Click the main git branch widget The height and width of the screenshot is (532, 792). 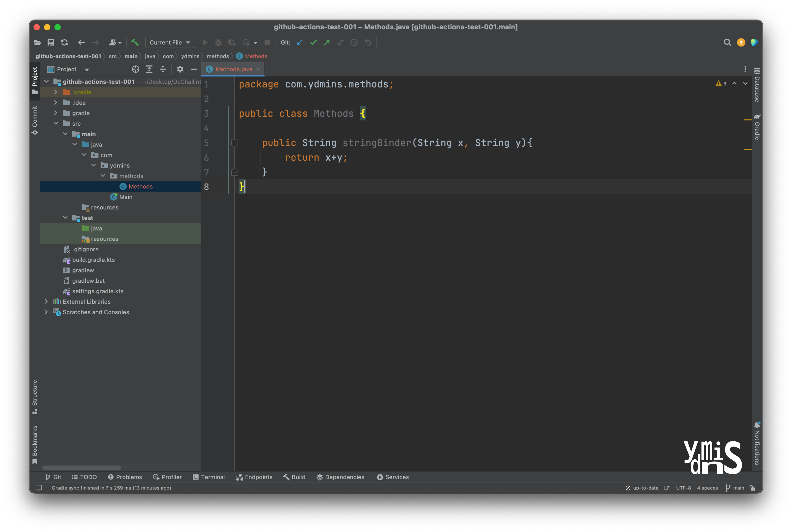[735, 488]
